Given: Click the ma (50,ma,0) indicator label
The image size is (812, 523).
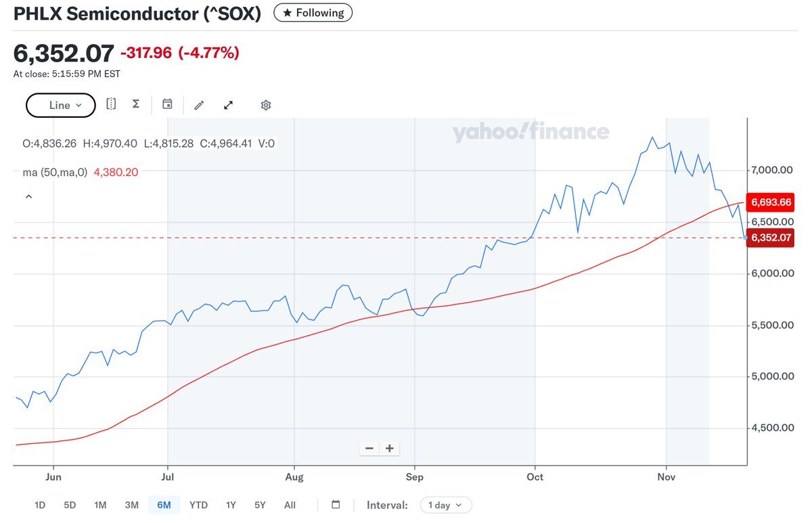Looking at the screenshot, I should coord(55,173).
